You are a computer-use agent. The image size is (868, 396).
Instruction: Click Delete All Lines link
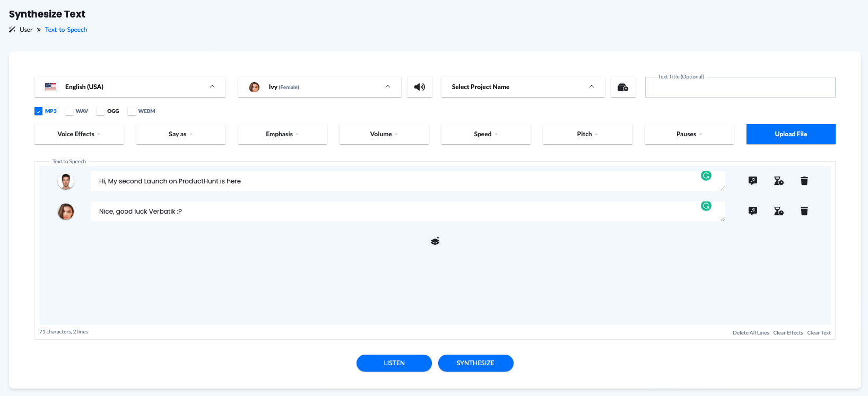(751, 333)
